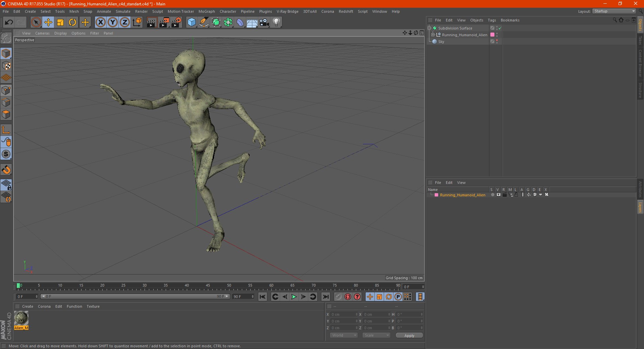Screen dimensions: 644x349
Task: Toggle Y axis lock
Action: [x=113, y=22]
